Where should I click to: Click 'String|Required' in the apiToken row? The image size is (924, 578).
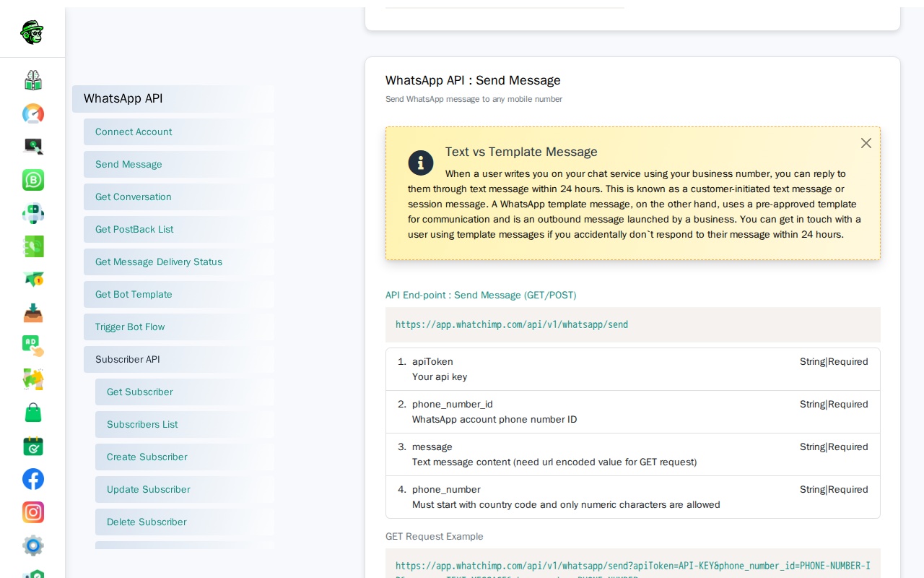834,362
